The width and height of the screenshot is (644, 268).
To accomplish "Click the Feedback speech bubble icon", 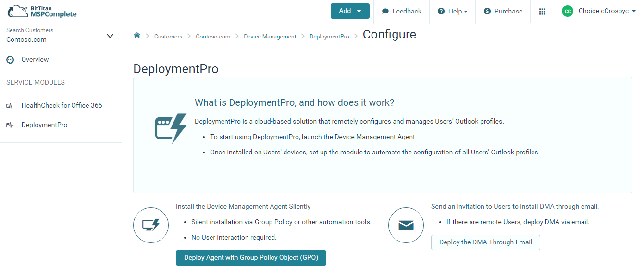I will pos(385,12).
